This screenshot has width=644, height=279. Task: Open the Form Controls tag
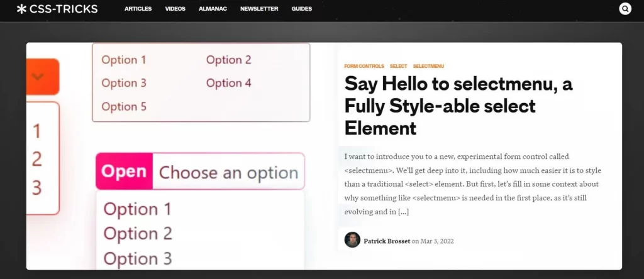tap(364, 66)
